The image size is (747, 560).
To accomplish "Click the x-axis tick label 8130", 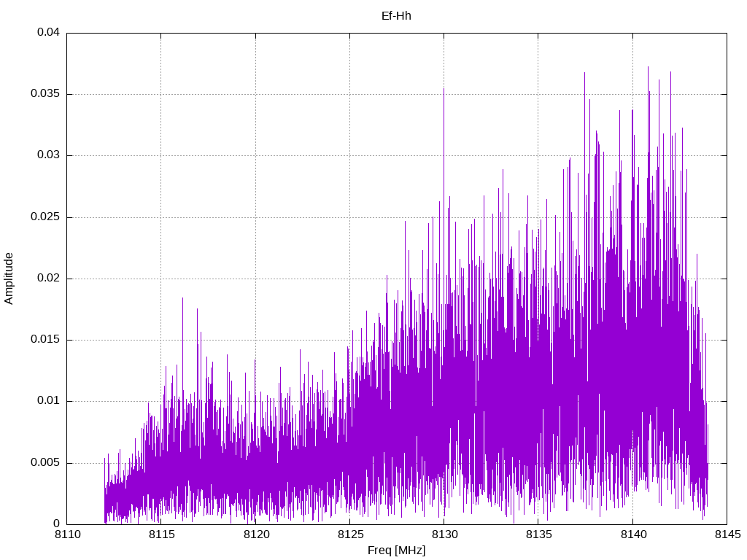I will pyautogui.click(x=444, y=534).
